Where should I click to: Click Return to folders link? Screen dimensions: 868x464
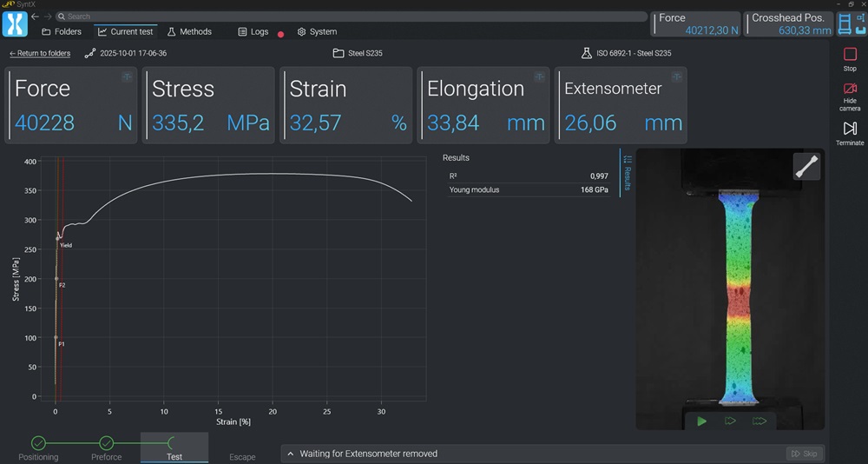click(40, 53)
